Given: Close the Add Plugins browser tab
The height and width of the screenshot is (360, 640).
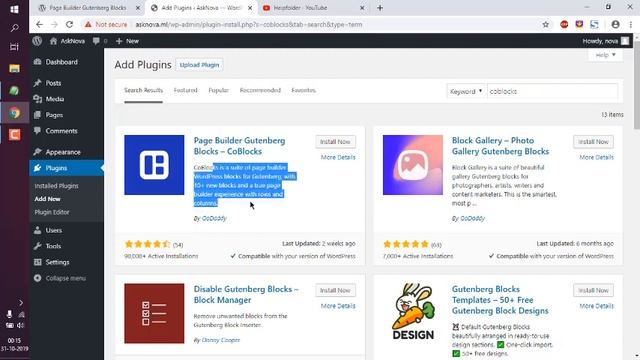Looking at the screenshot, I should [250, 8].
